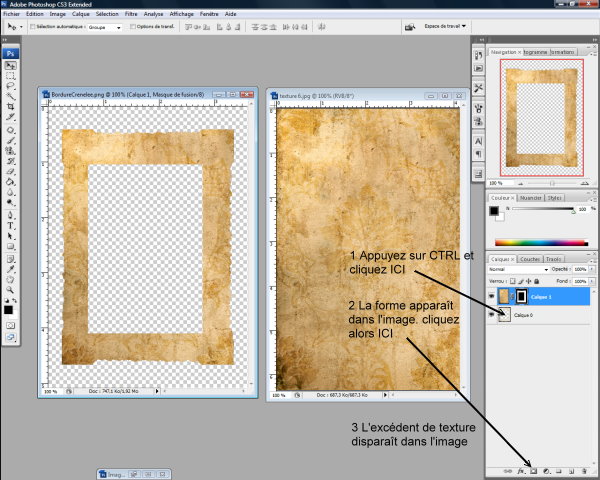This screenshot has height=480, width=600.
Task: Enable the Sélection automatique checkbox
Action: coord(33,27)
